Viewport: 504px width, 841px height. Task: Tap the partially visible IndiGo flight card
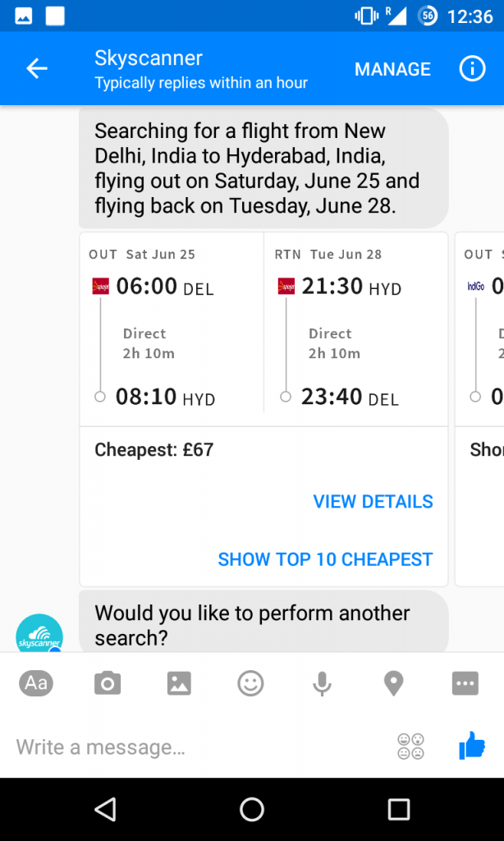coord(479,409)
